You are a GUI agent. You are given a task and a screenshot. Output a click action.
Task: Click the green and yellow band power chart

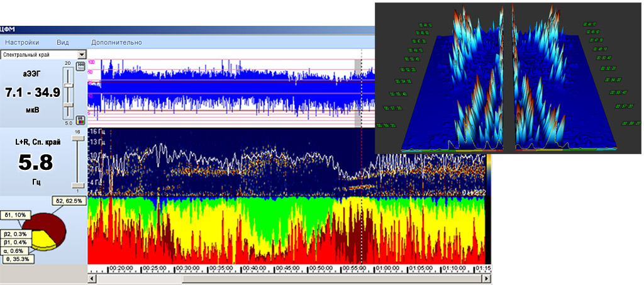coord(286,230)
